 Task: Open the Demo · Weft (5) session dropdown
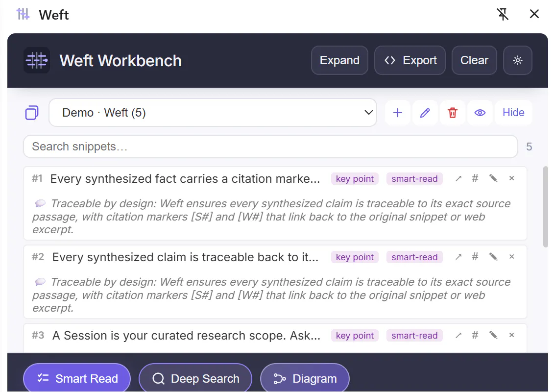click(x=213, y=113)
